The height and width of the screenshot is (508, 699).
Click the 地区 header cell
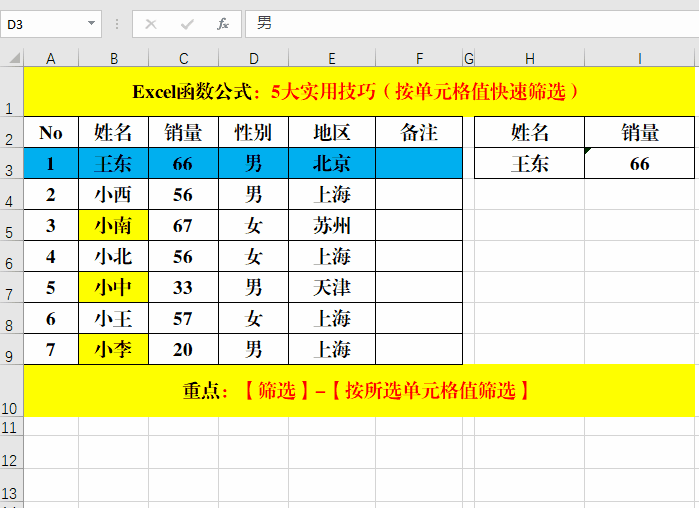click(x=332, y=132)
